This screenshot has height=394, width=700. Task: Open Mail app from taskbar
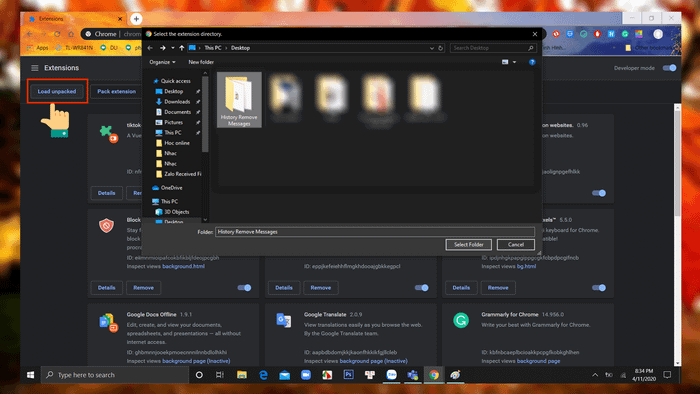tap(284, 375)
